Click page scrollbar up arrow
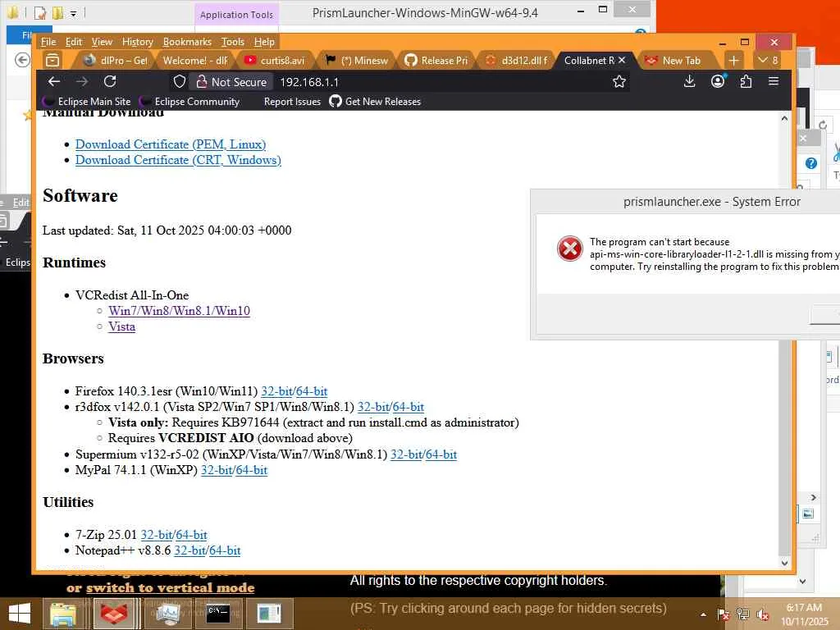The image size is (840, 630). (x=784, y=118)
